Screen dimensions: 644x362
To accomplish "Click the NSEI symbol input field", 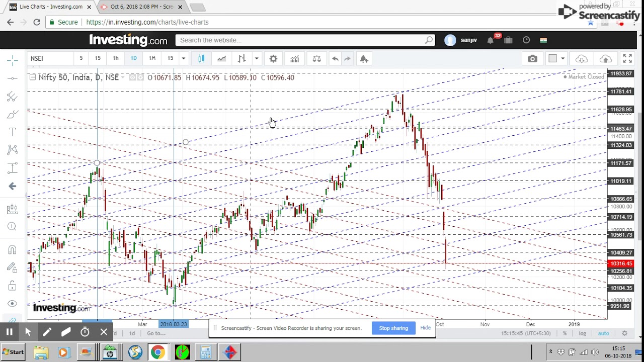I will [49, 58].
